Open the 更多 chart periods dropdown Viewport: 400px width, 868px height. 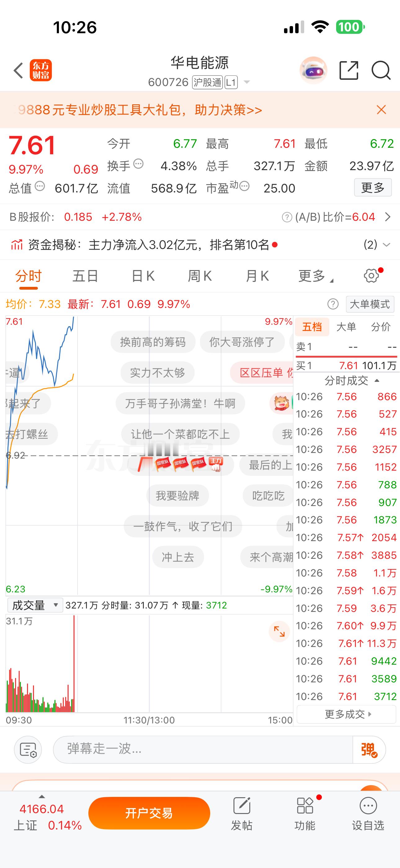click(315, 276)
